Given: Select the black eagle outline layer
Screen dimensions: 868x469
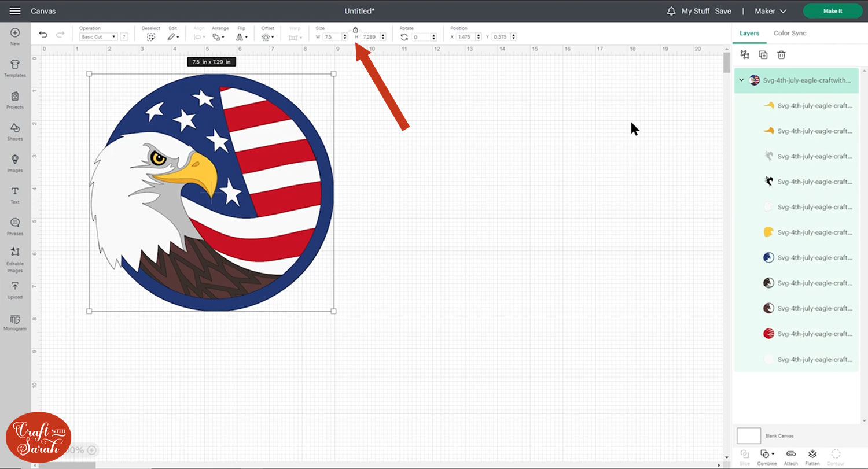Looking at the screenshot, I should pos(796,182).
